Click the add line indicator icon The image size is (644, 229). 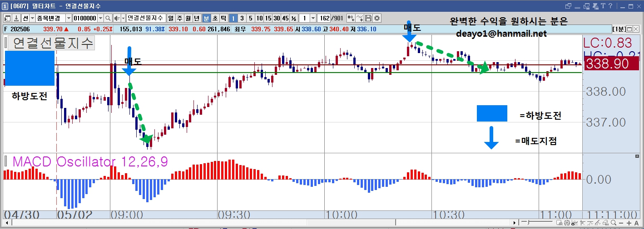360,18
